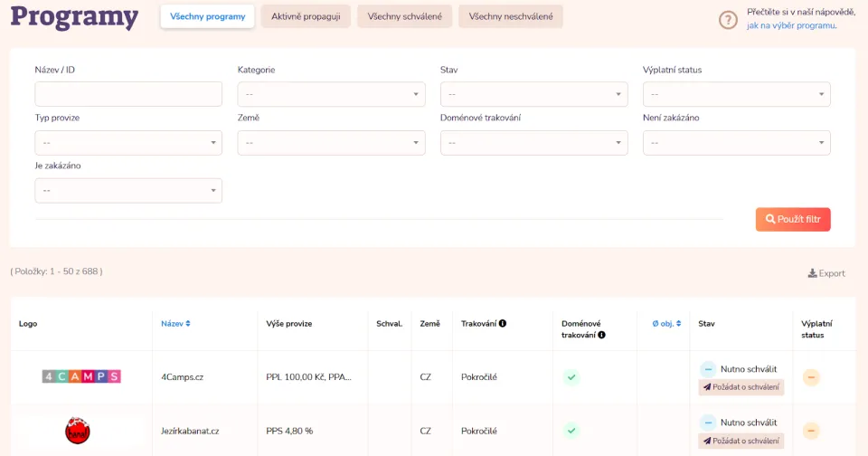Click the Stav column header in table
Screen dimensions: 868x456
click(x=706, y=324)
